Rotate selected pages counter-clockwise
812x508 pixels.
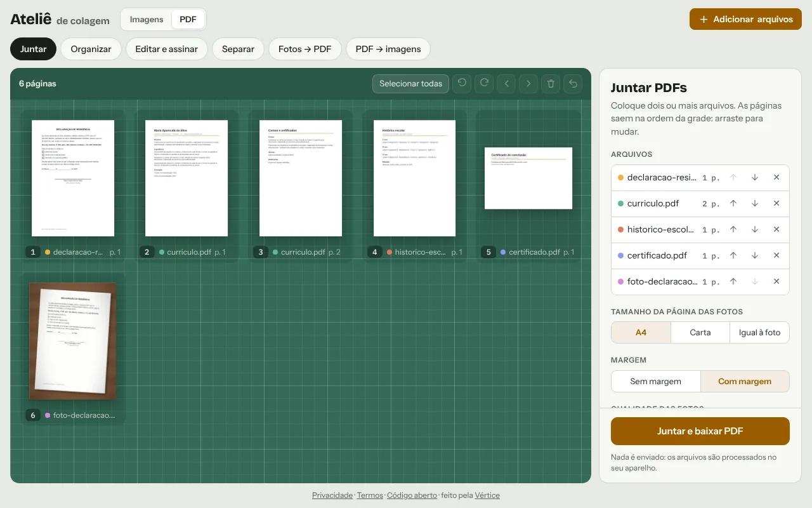coord(462,83)
